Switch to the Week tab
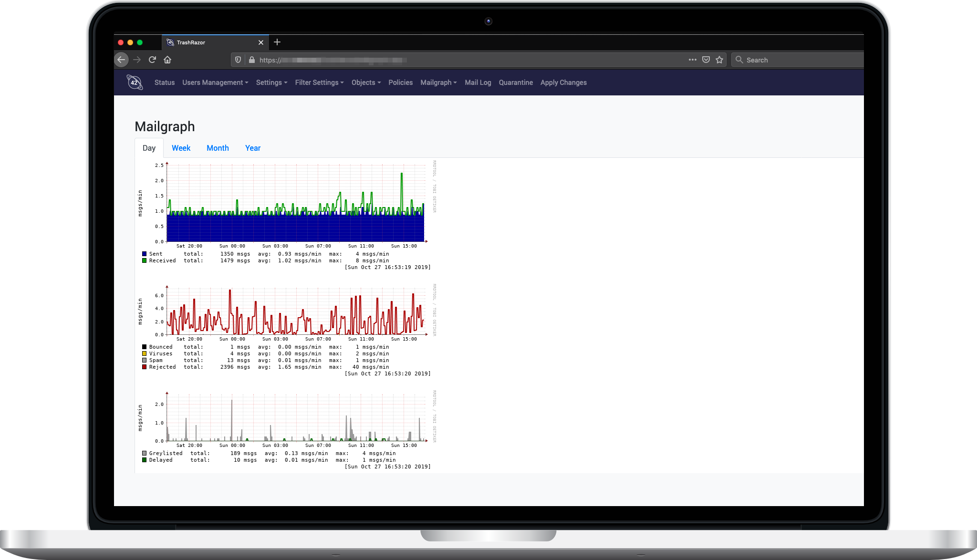977x560 pixels. (x=181, y=148)
